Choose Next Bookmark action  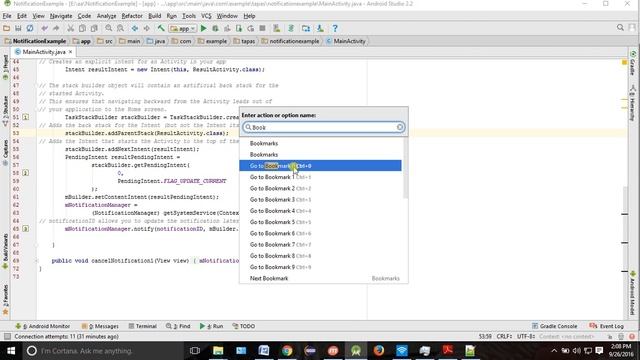tap(320, 278)
